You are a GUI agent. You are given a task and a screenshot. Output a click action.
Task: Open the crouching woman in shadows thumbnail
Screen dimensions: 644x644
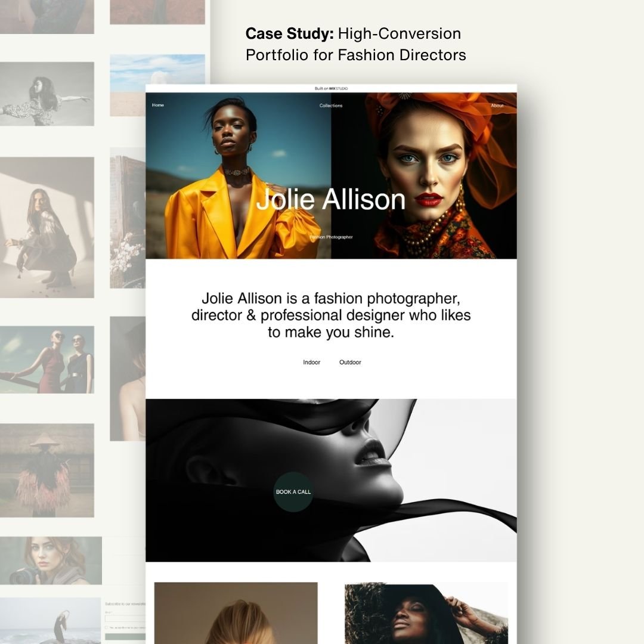tap(47, 227)
